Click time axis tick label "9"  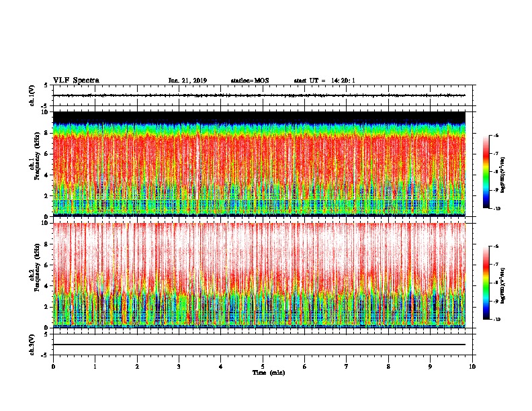click(430, 367)
